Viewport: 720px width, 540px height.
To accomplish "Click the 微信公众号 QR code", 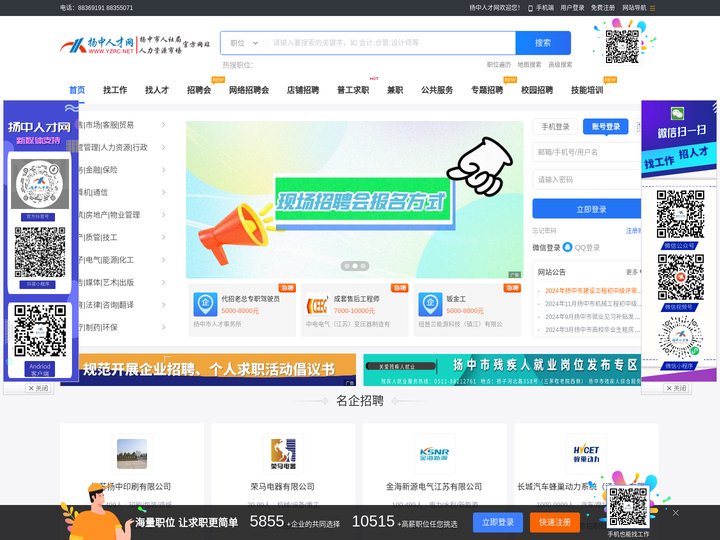I will coord(680,214).
